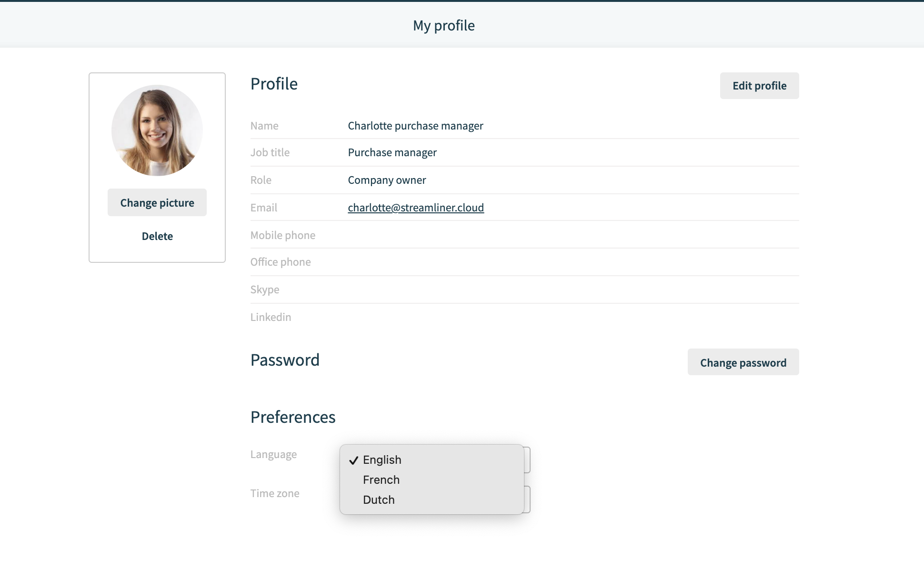The height and width of the screenshot is (579, 924).
Task: Click the Time zone label
Action: click(275, 493)
